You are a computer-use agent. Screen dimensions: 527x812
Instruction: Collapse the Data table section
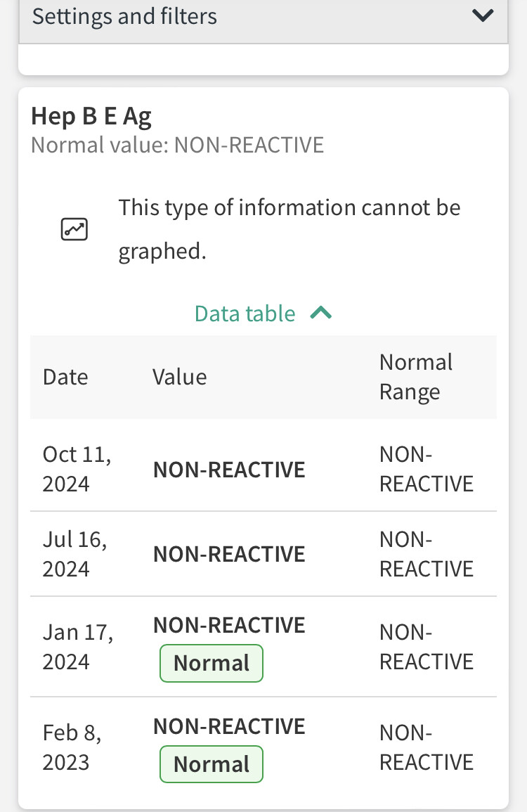tap(263, 313)
